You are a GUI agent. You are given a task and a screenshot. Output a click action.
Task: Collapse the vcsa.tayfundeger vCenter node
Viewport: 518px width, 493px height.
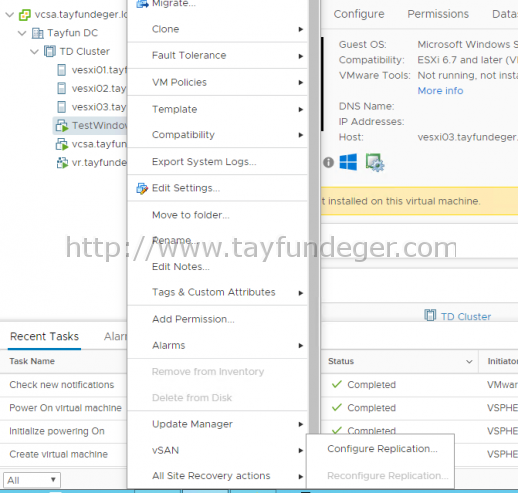[10, 15]
